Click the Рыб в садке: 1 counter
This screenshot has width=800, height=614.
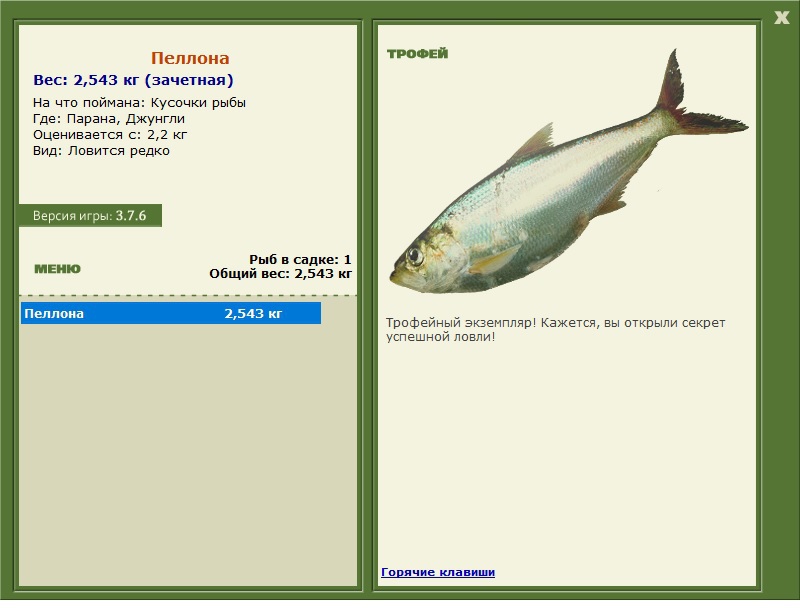click(300, 259)
